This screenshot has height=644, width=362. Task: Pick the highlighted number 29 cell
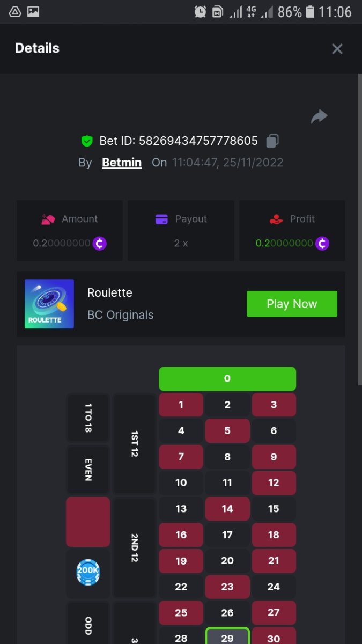[x=227, y=636]
